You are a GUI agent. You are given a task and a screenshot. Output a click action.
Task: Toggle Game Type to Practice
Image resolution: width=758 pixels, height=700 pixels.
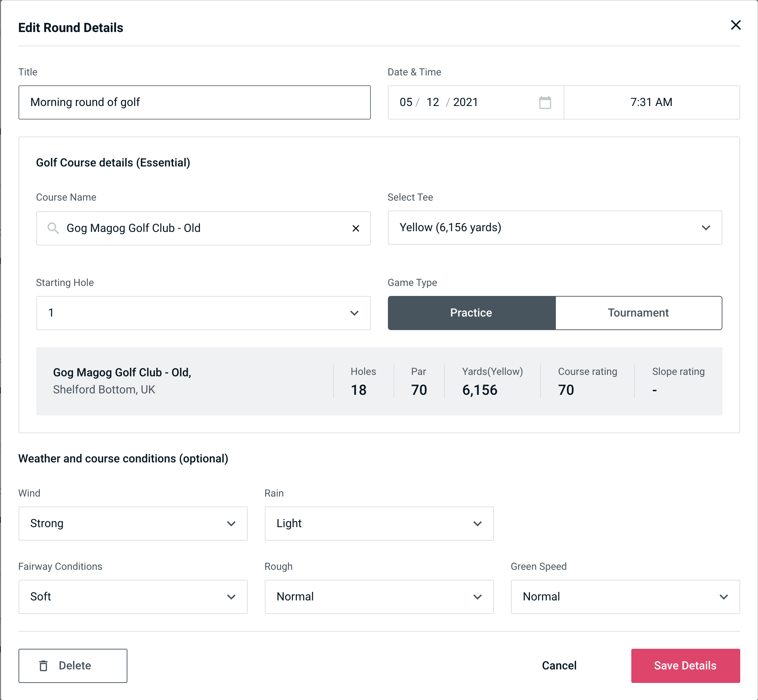pyautogui.click(x=472, y=313)
